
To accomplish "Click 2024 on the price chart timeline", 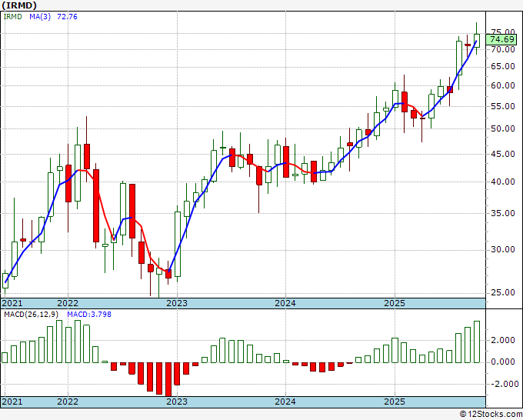I will (x=285, y=303).
